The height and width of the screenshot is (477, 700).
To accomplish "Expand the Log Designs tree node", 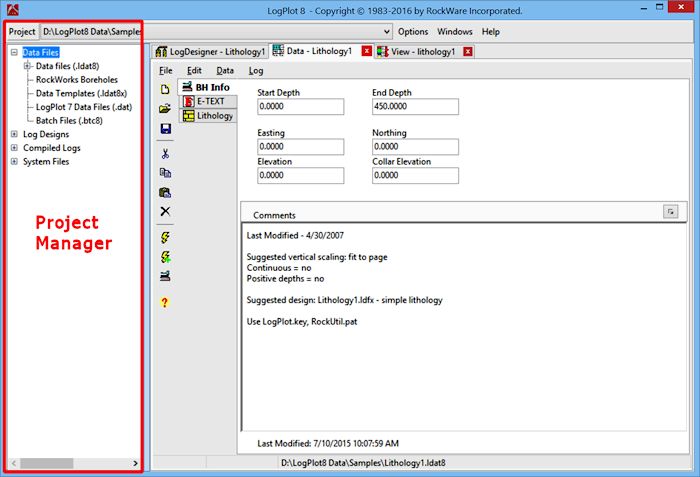I will click(14, 134).
